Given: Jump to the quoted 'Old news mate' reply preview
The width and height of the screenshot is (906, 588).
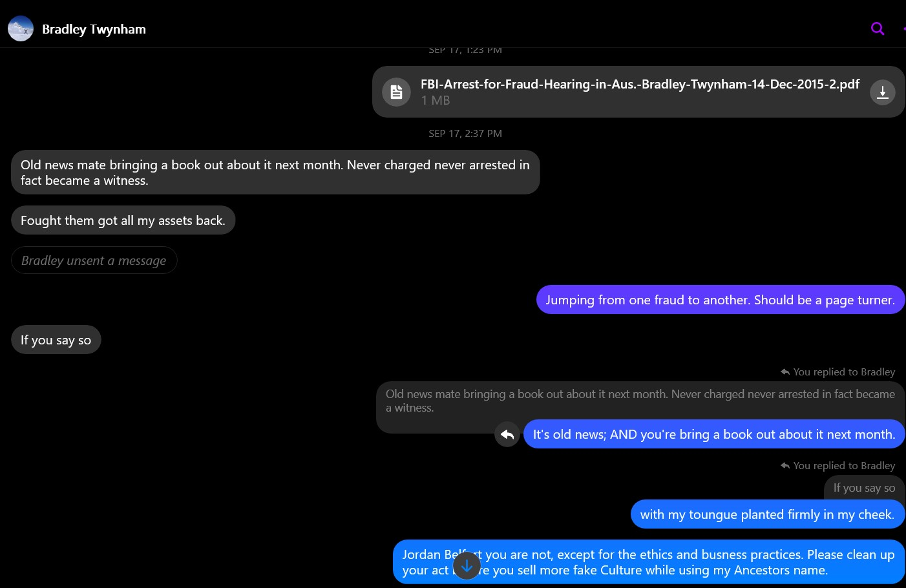Looking at the screenshot, I should pyautogui.click(x=640, y=401).
